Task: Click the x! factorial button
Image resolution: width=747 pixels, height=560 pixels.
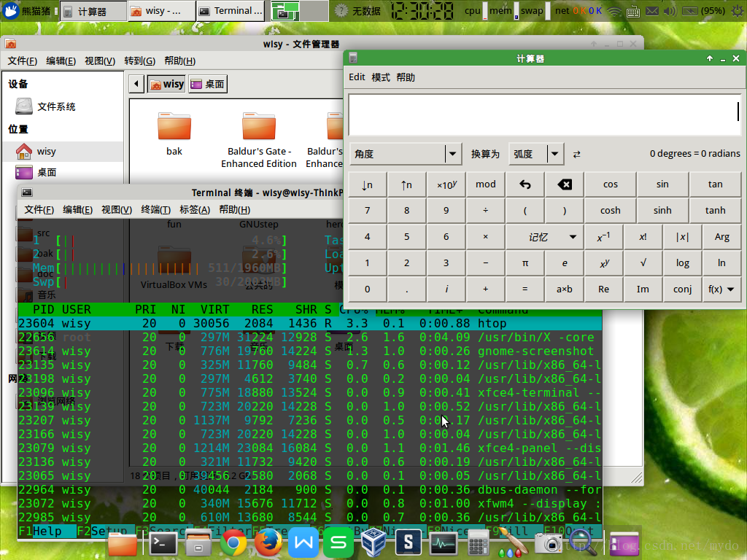Action: pyautogui.click(x=643, y=237)
